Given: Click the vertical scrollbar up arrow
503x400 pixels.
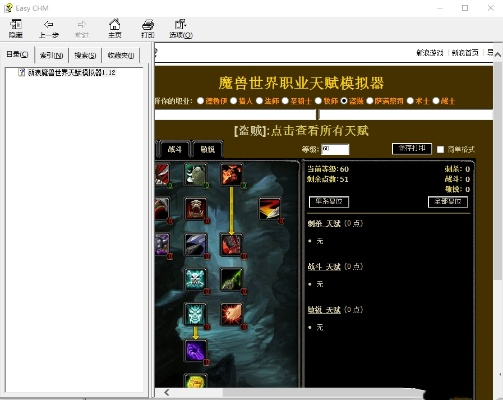Looking at the screenshot, I should click(x=498, y=54).
